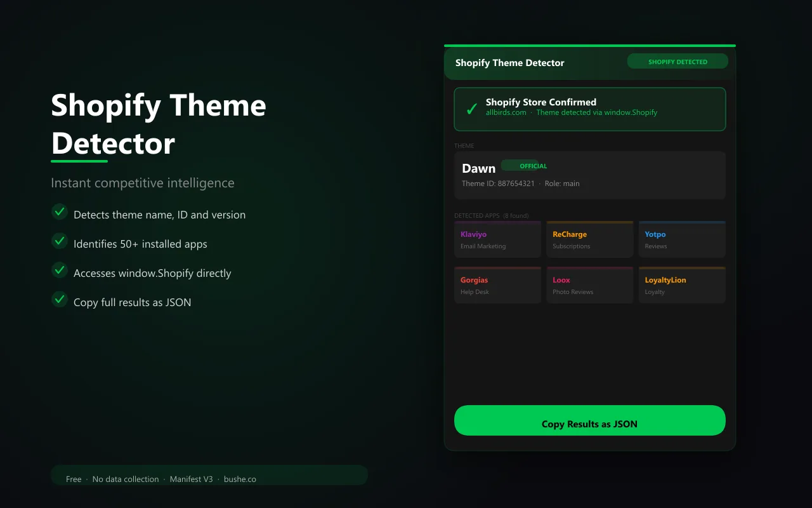Screen dimensions: 812x508
Task: Click the Theme ID: 887654321 text
Action: tap(498, 184)
